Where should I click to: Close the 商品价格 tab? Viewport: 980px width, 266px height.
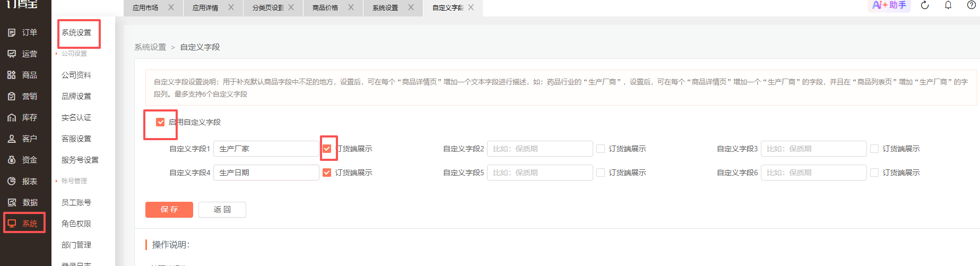click(351, 7)
